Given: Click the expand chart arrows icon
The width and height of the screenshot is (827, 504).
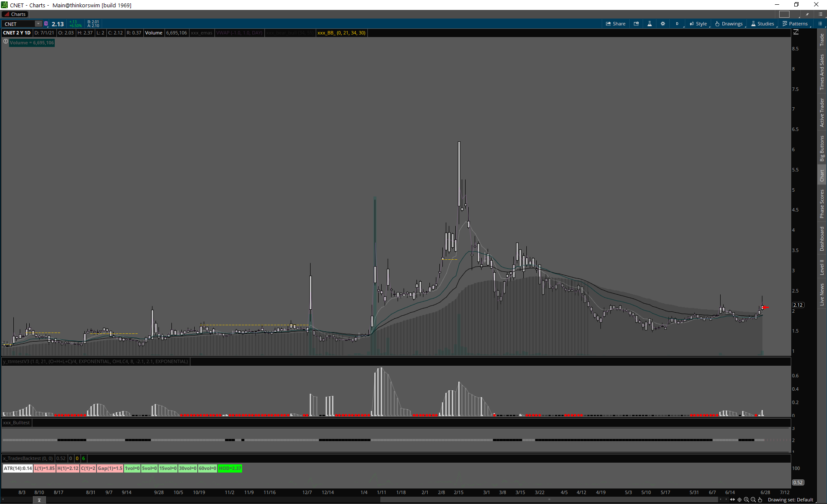Looking at the screenshot, I should point(732,500).
